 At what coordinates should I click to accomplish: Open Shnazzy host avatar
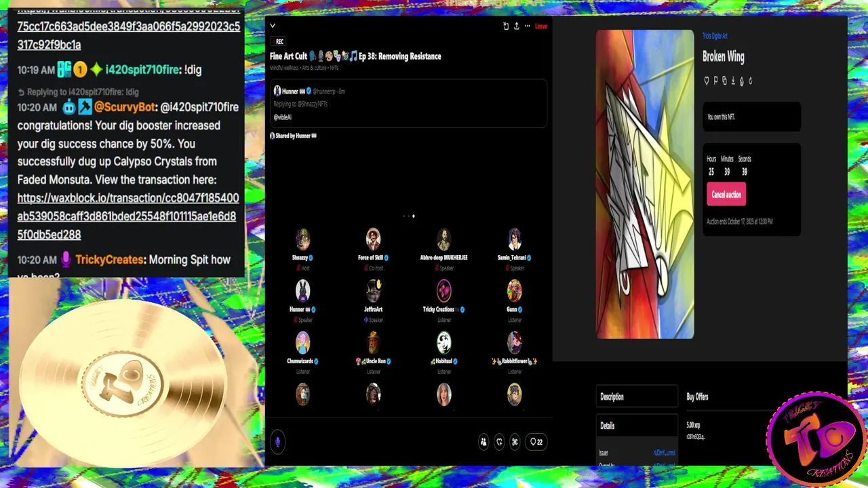(x=302, y=239)
